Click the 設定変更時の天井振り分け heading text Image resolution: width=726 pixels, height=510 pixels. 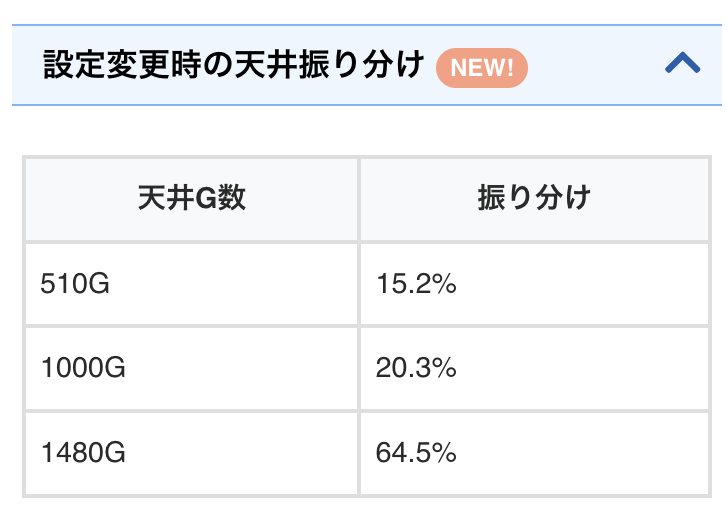pyautogui.click(x=235, y=66)
